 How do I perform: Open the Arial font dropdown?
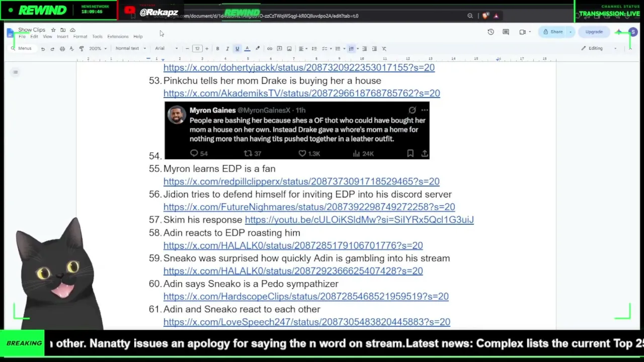[x=166, y=49]
